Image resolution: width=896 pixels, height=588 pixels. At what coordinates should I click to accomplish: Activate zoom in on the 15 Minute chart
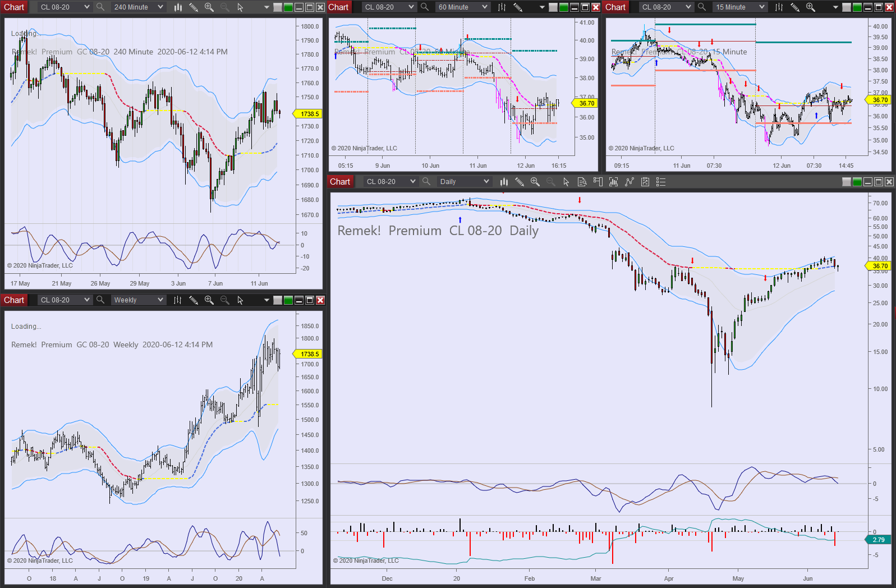pos(811,7)
